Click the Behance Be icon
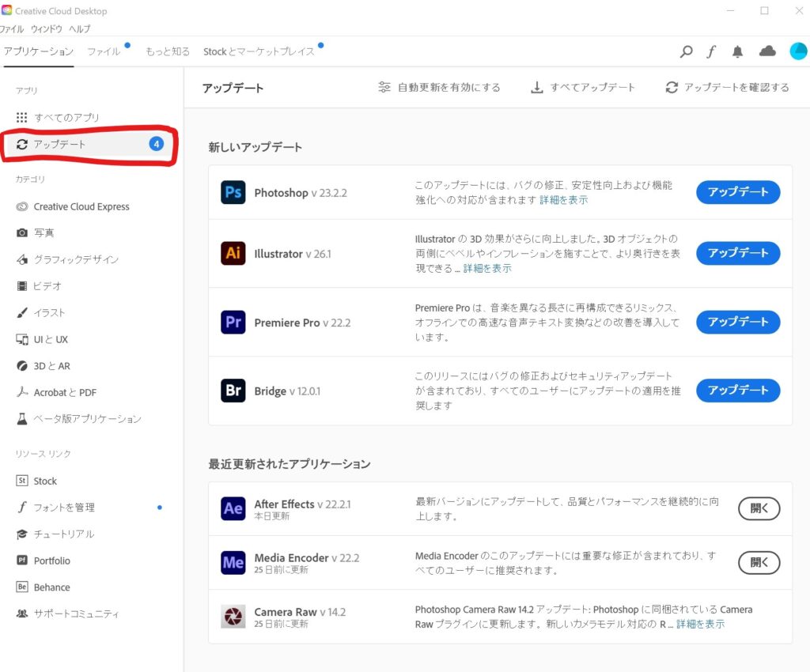This screenshot has height=672, width=810. (x=21, y=587)
